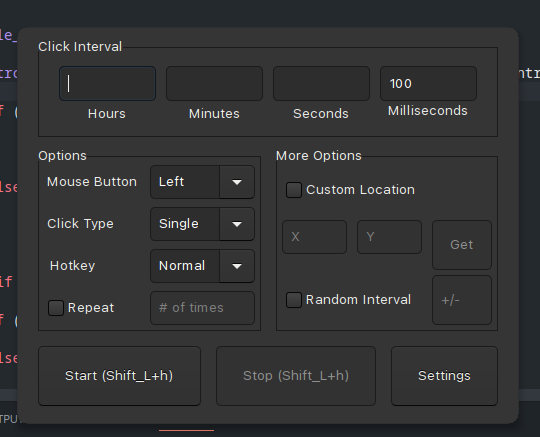
Task: Click the '# of times' repeat field
Action: (x=202, y=308)
